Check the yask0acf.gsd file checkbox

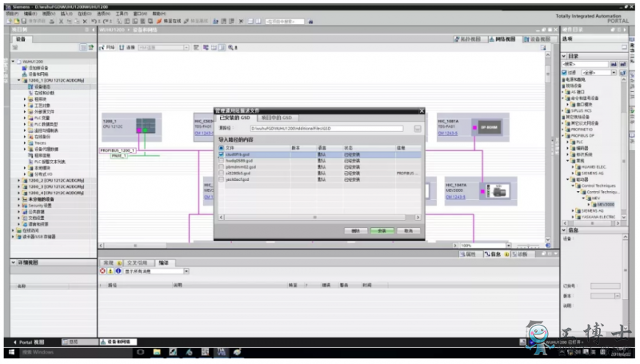[222, 179]
